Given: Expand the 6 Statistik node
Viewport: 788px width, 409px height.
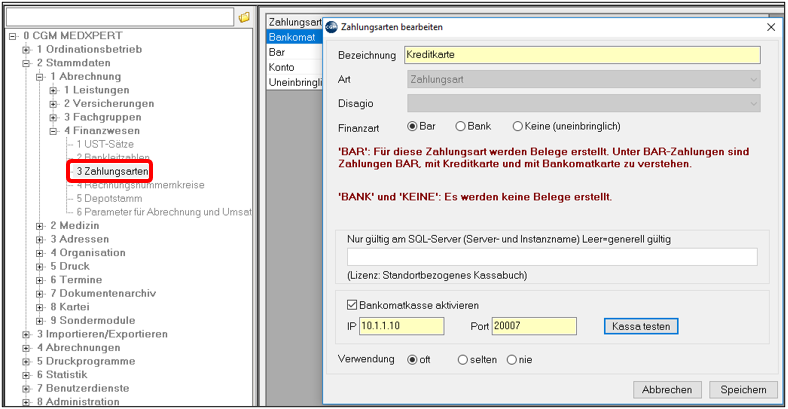Looking at the screenshot, I should click(x=26, y=375).
